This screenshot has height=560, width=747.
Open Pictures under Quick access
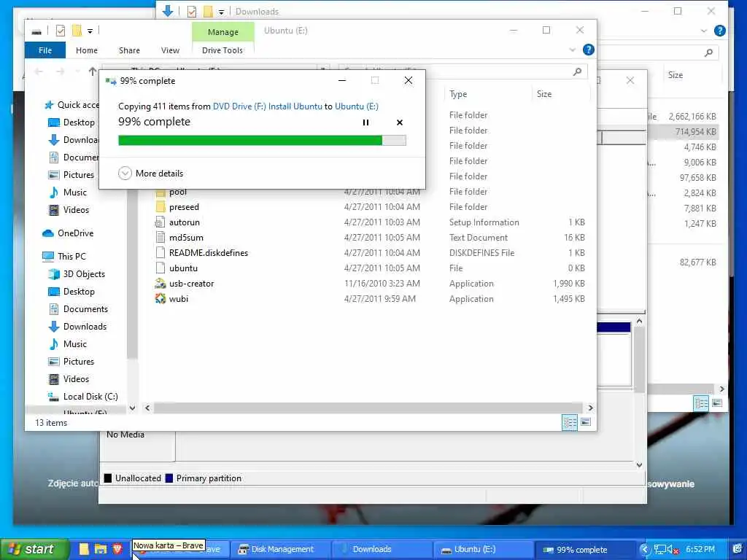(x=71, y=175)
